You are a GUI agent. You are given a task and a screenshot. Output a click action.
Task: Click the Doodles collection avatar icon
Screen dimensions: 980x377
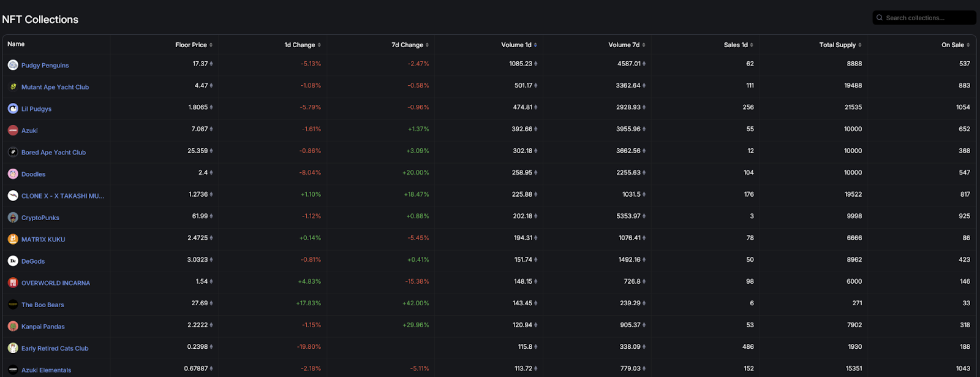coord(13,174)
